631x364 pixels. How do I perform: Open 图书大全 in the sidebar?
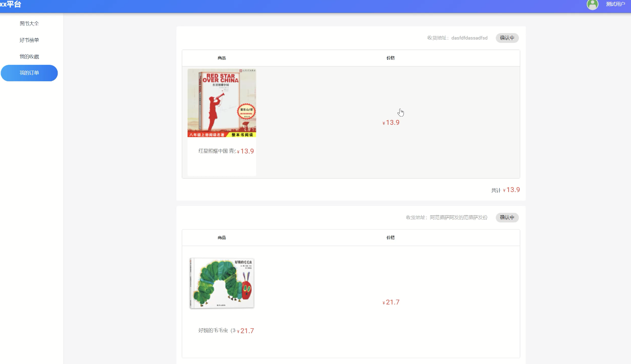point(29,23)
